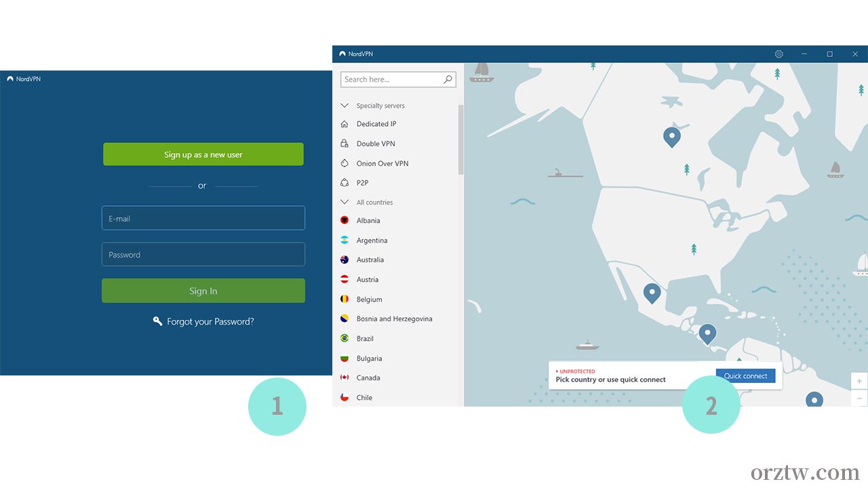Click the Quick connect button
The height and width of the screenshot is (488, 868).
(x=745, y=376)
